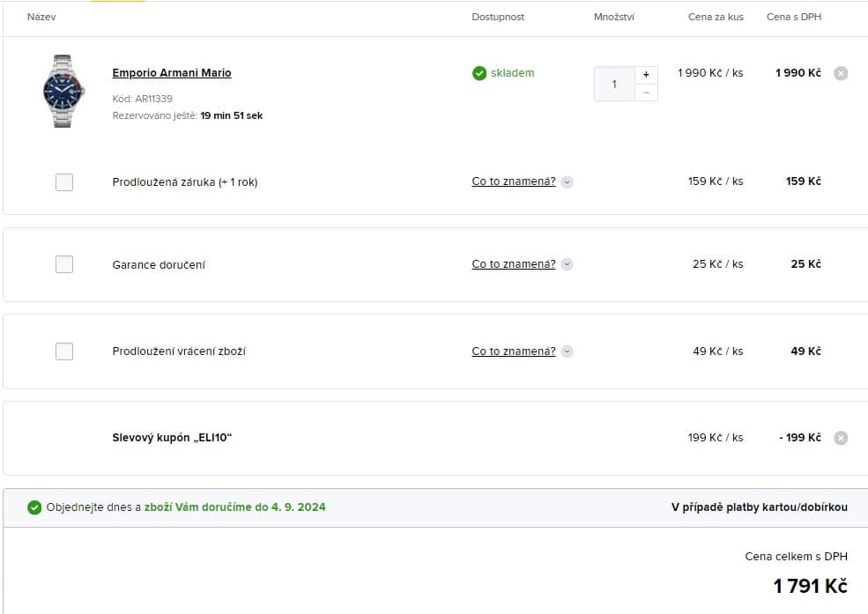View the Emporio Armani watch thumbnail
The image size is (868, 614).
click(x=63, y=92)
